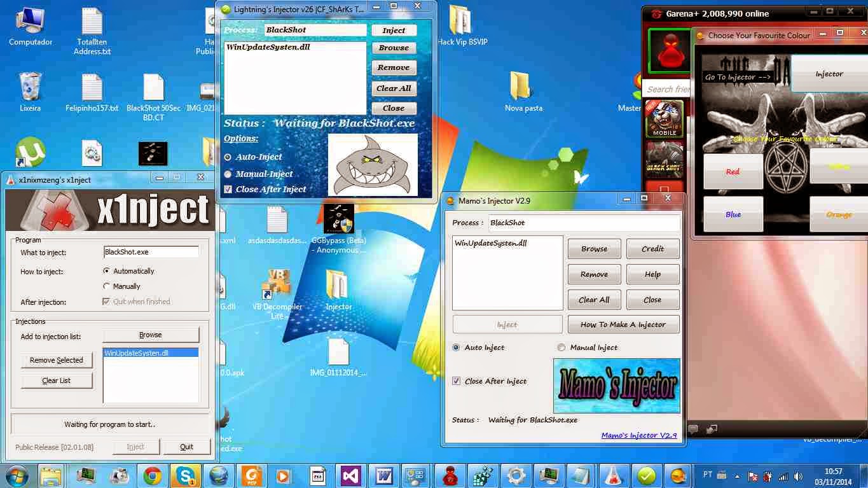Click Quit button in x1nject
868x488 pixels.
pyautogui.click(x=186, y=447)
